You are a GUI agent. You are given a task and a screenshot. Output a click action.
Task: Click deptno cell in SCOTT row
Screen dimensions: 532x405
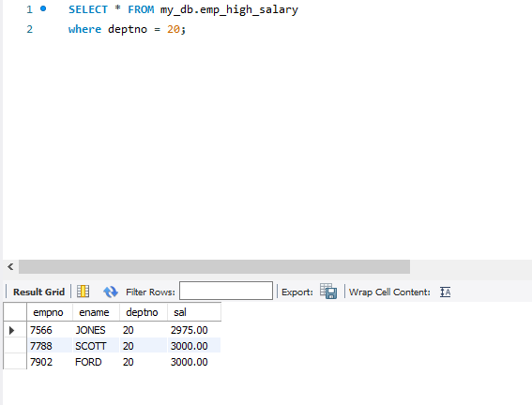point(144,346)
